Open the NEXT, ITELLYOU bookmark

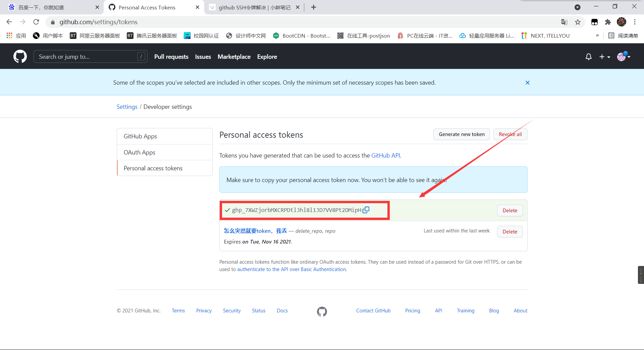point(545,36)
